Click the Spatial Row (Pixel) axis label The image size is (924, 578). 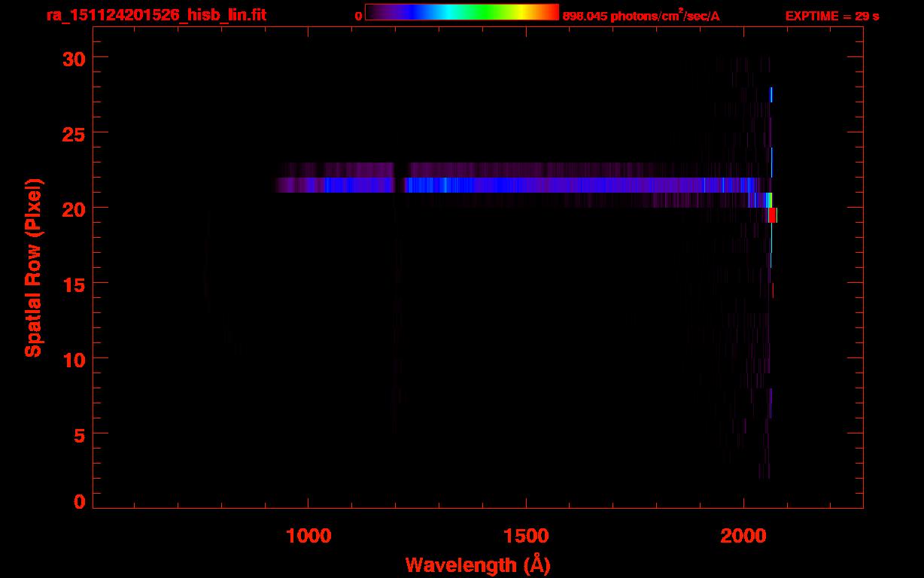[33, 268]
